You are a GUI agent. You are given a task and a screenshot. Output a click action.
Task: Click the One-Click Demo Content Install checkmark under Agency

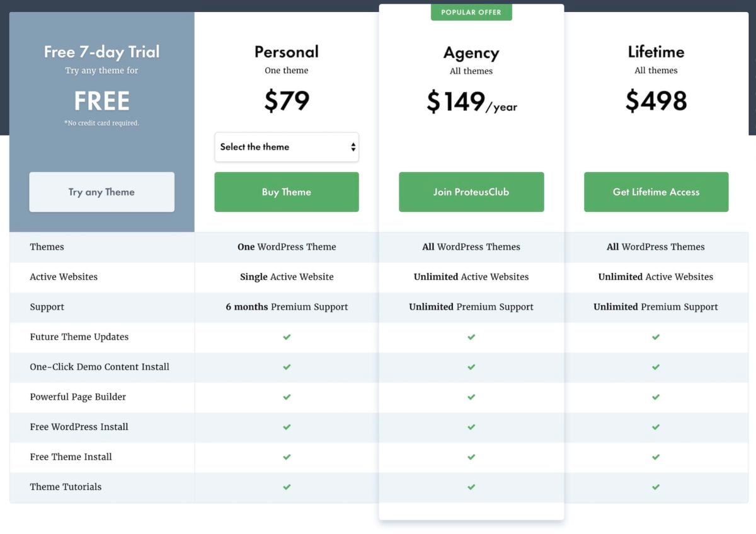click(x=471, y=367)
